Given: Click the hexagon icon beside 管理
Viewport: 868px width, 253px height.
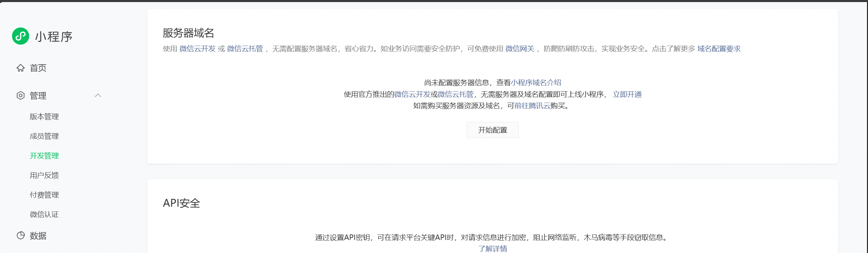Looking at the screenshot, I should tap(21, 95).
